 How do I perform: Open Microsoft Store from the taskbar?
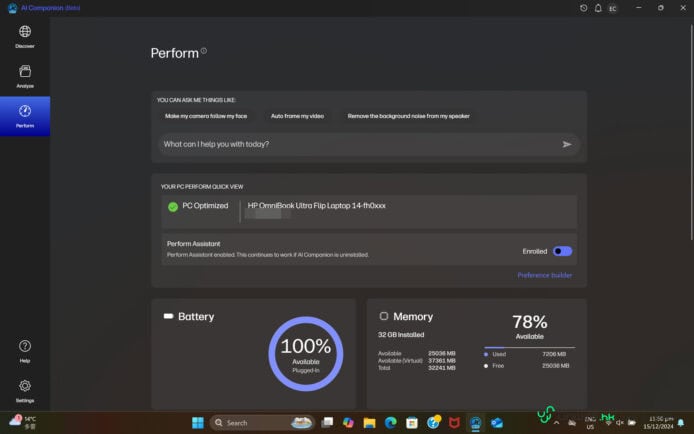pos(412,423)
